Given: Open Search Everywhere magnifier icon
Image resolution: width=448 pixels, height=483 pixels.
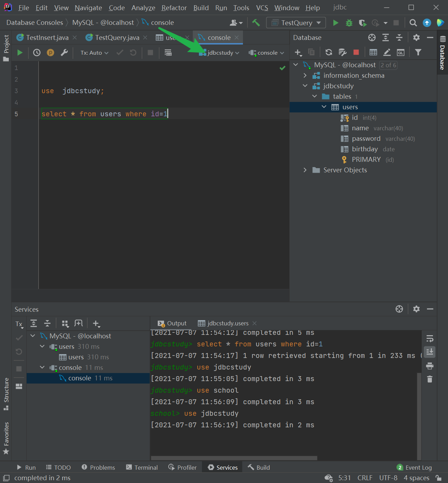Looking at the screenshot, I should click(x=413, y=23).
